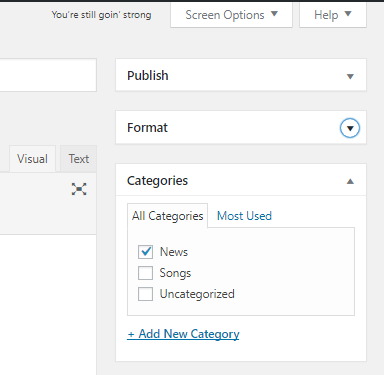Click the Categories panel heading

pyautogui.click(x=157, y=181)
